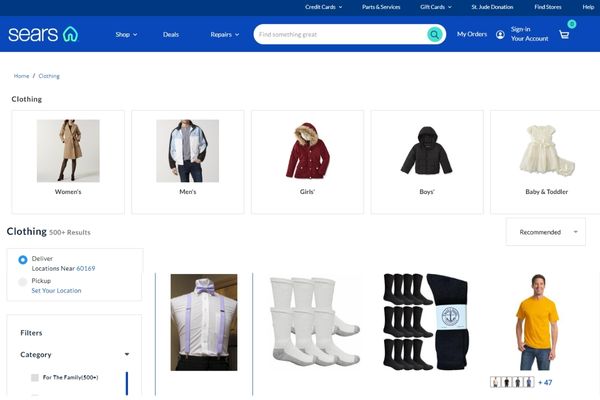
Task: Select the Pickup radio option
Action: (23, 282)
